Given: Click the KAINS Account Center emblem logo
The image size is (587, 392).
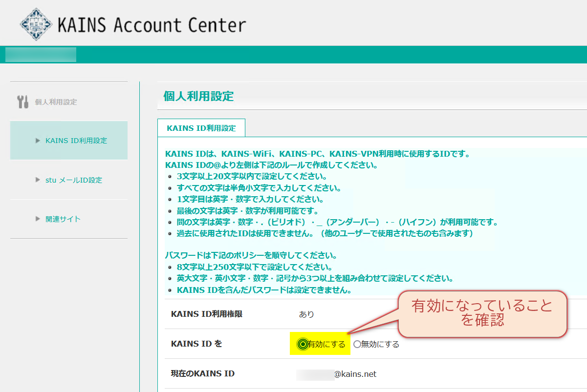Looking at the screenshot, I should point(37,23).
